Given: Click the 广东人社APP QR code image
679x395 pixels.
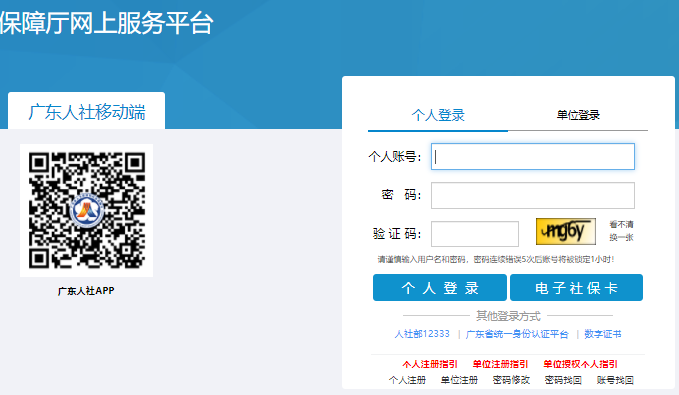Looking at the screenshot, I should pos(87,210).
